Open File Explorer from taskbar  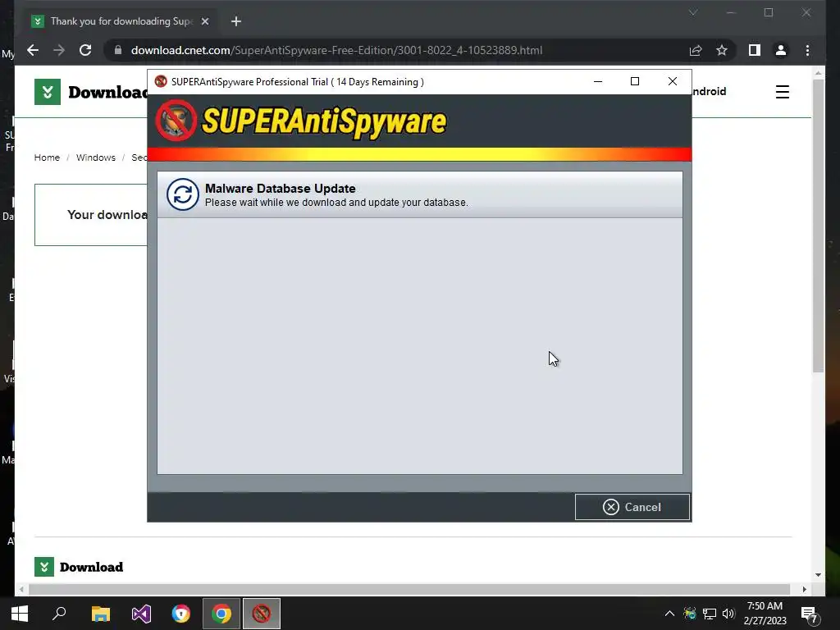click(x=101, y=614)
